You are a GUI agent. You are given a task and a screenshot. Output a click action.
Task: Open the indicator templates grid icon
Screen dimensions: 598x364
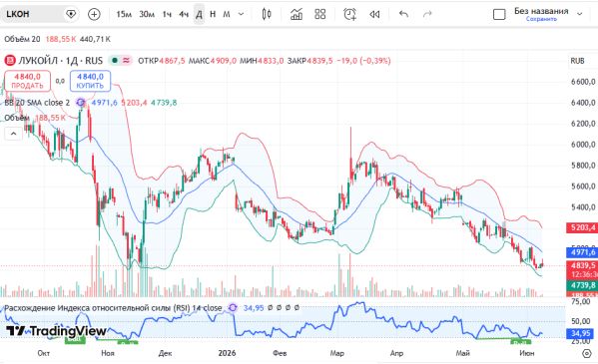320,14
